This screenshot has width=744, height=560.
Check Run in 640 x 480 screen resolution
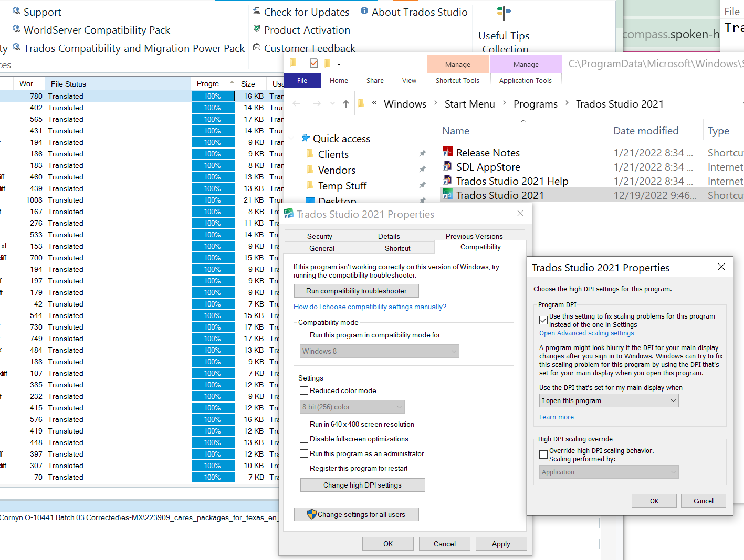pos(304,424)
